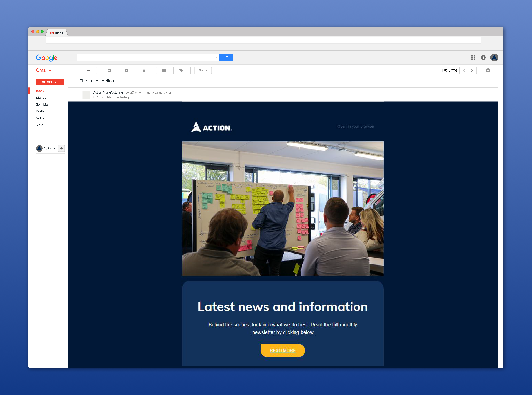Open the Drafts folder
Viewport: 532px width, 395px height.
[40, 111]
